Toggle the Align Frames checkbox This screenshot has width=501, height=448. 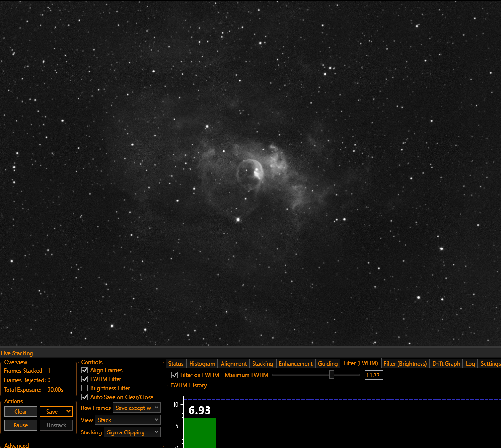[x=85, y=370]
